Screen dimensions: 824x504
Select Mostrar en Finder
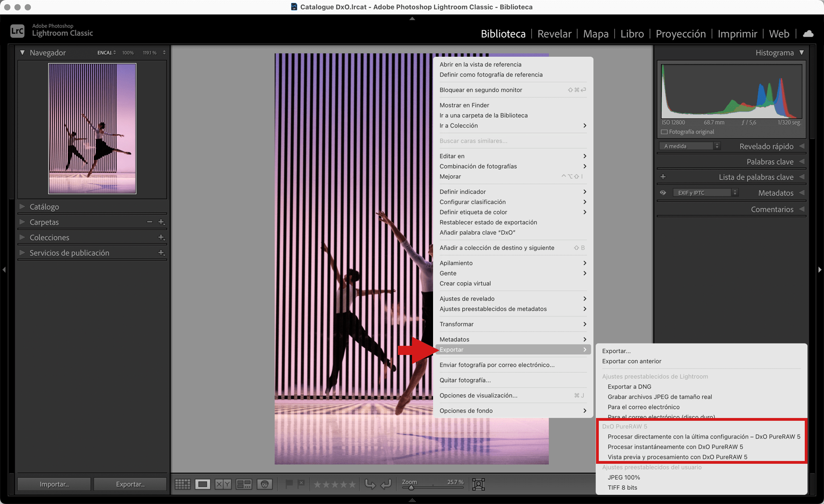click(x=513, y=105)
